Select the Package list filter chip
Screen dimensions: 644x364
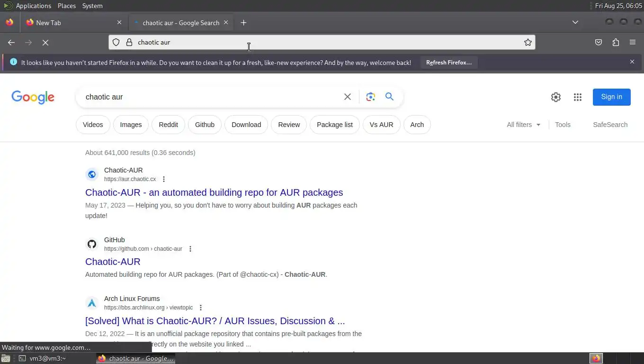point(335,125)
